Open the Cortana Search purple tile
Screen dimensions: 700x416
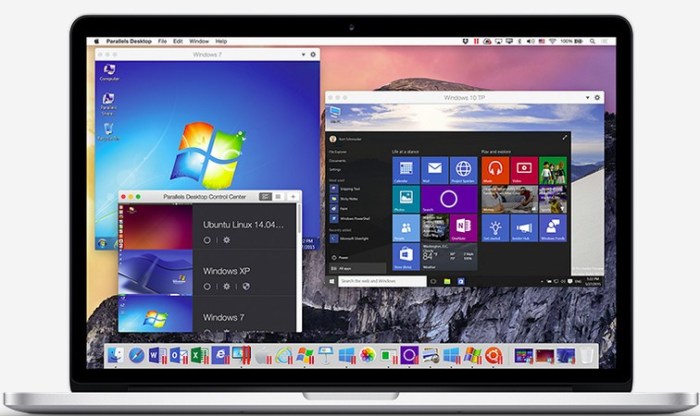click(448, 198)
